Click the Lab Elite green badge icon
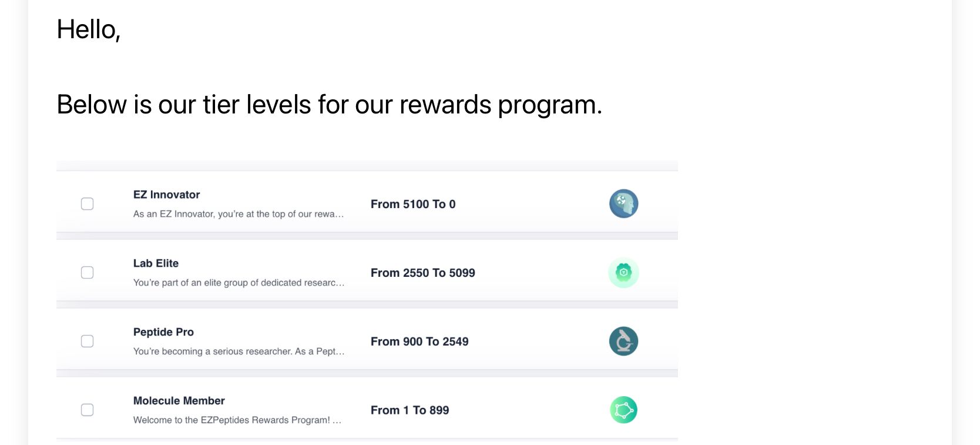 click(x=623, y=273)
